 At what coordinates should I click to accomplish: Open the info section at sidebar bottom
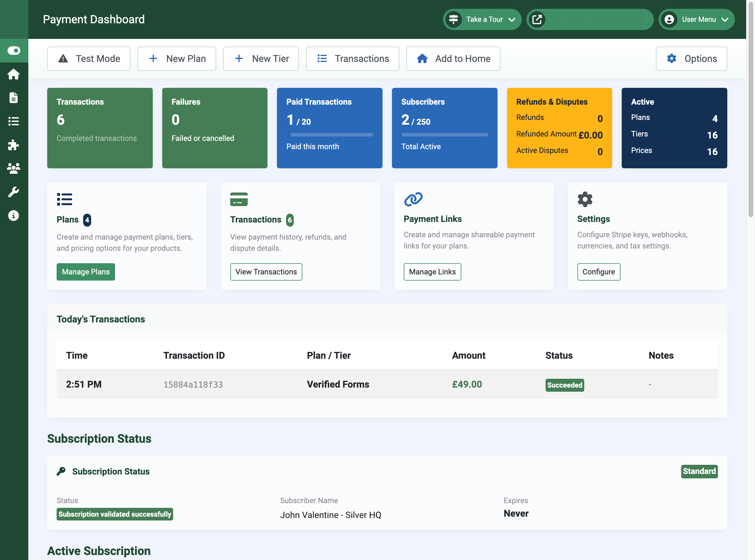coord(14,215)
